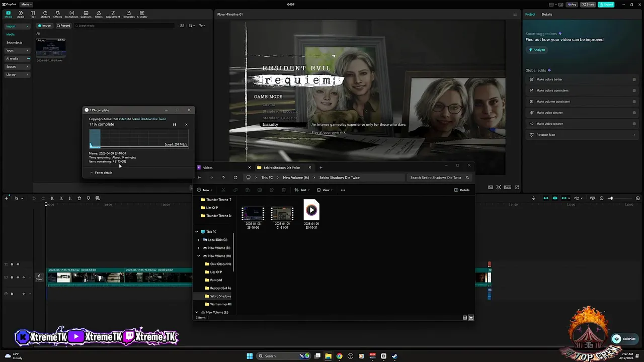Select Subprojects in media sidebar
644x362 pixels.
(x=14, y=42)
